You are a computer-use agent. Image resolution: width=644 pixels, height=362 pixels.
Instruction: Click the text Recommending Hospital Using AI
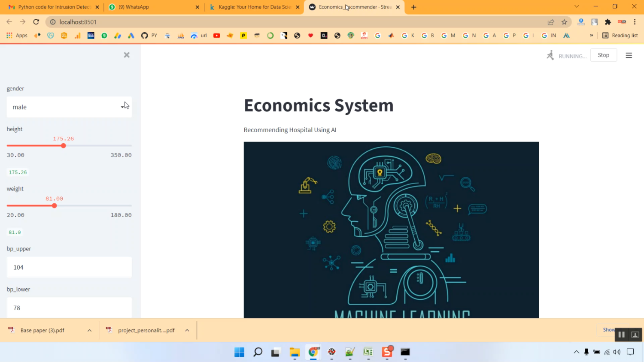[x=290, y=130]
